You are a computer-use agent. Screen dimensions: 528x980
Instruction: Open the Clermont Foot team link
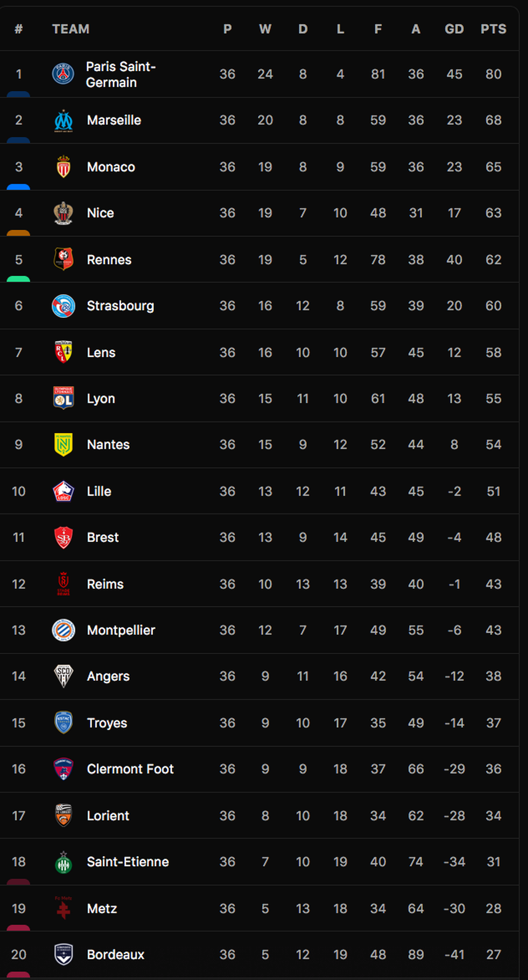click(x=130, y=769)
